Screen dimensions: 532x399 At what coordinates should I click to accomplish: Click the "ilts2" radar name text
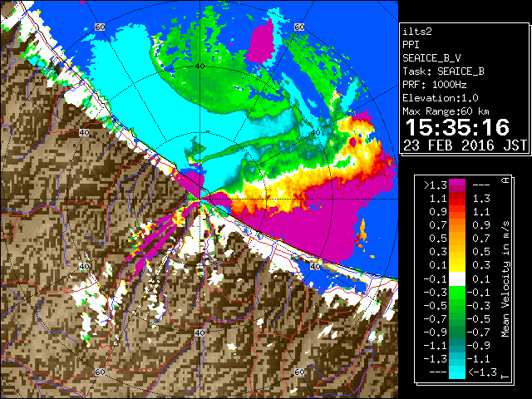(x=417, y=32)
